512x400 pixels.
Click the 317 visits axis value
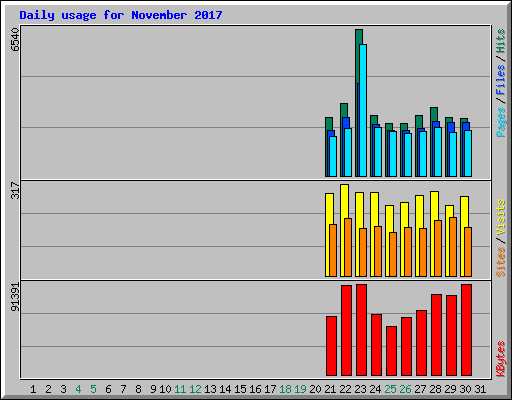point(15,190)
